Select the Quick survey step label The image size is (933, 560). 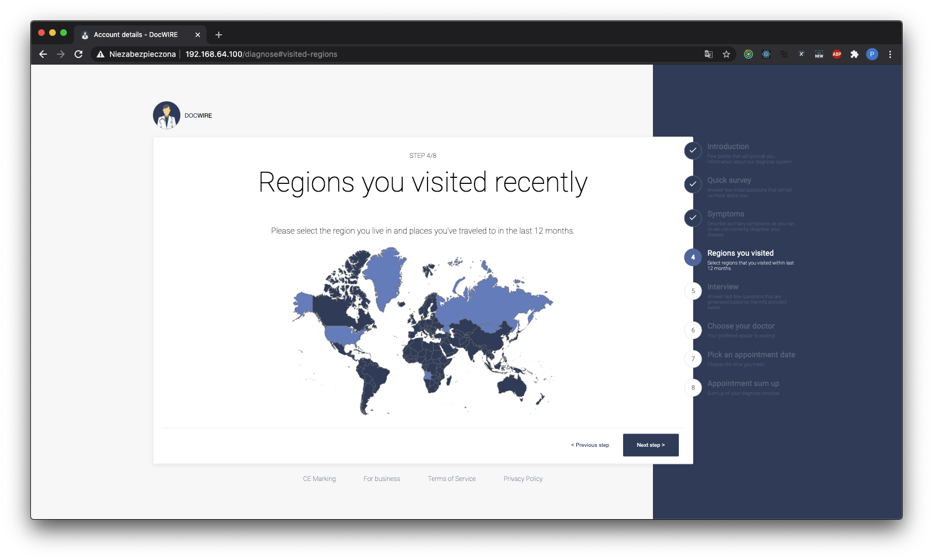click(x=729, y=180)
